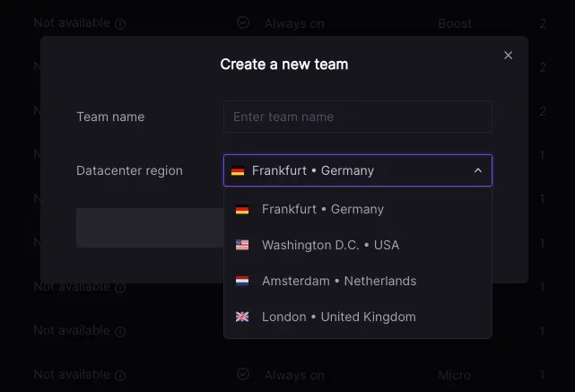Close the Create a new team dialog
This screenshot has height=392, width=575.
point(508,56)
